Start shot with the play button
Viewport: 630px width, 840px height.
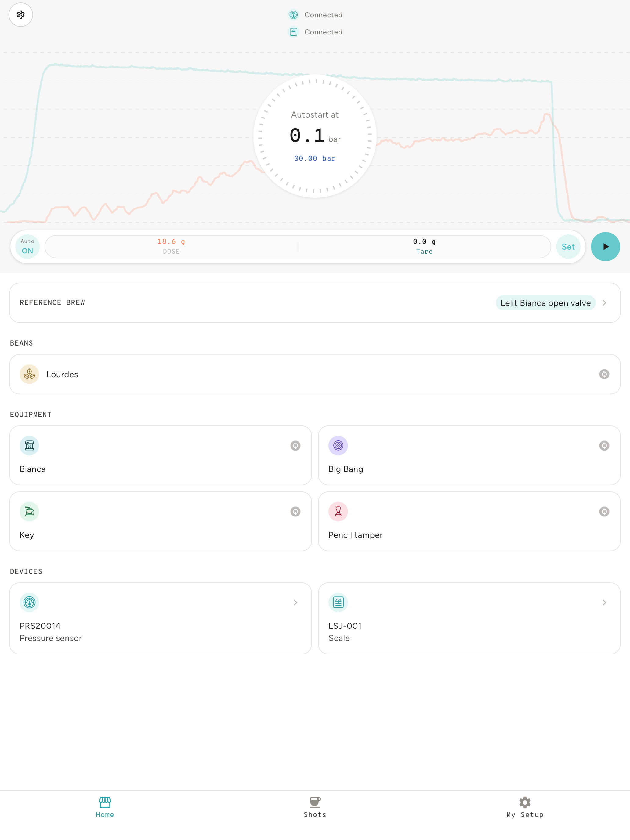click(x=605, y=246)
